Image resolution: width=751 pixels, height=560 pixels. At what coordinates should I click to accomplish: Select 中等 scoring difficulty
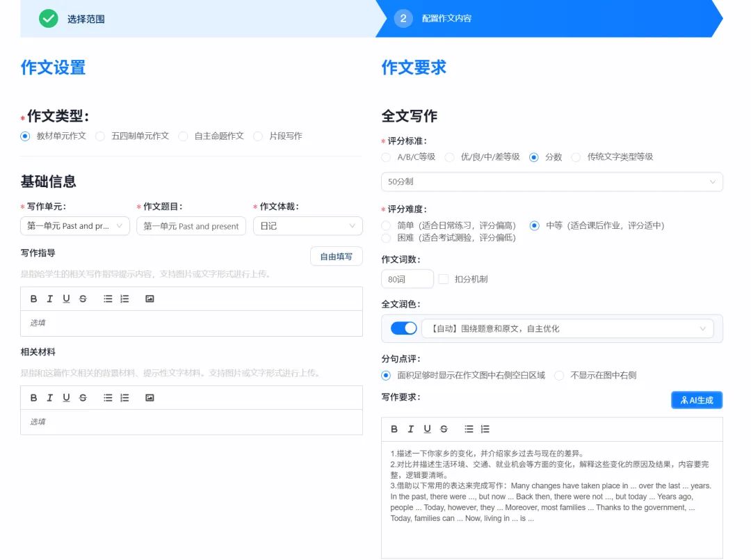click(x=535, y=225)
